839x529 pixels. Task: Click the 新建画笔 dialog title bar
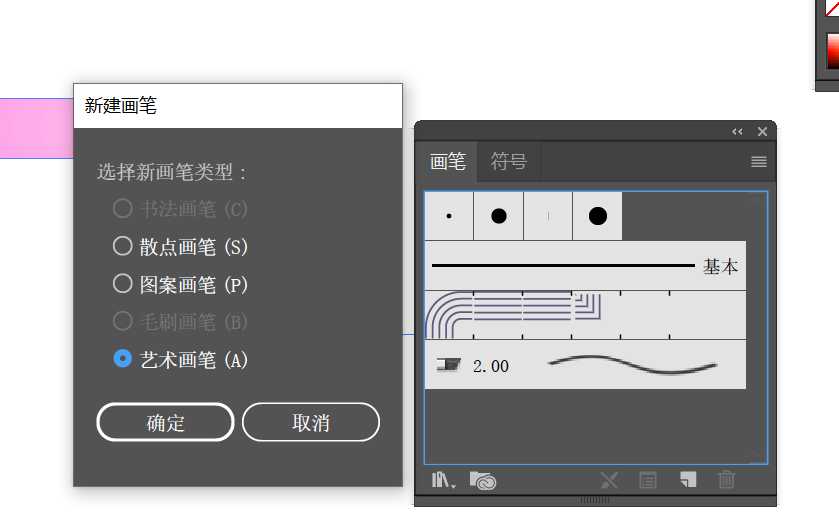(x=238, y=105)
